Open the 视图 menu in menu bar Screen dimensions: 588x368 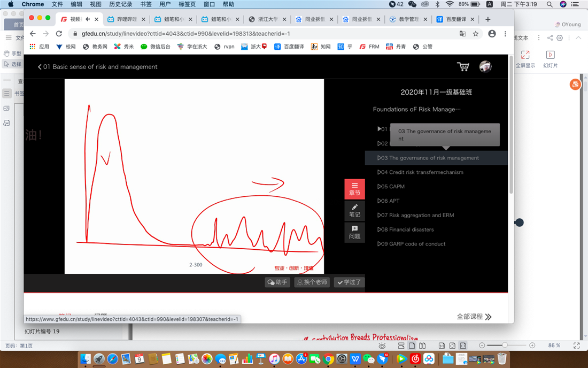[x=95, y=4]
